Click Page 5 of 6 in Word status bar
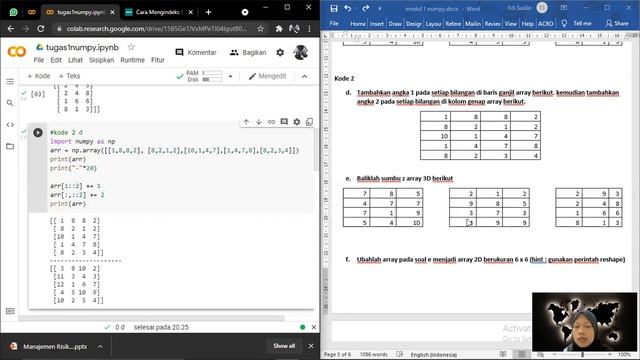The image size is (640, 360). coord(337,354)
